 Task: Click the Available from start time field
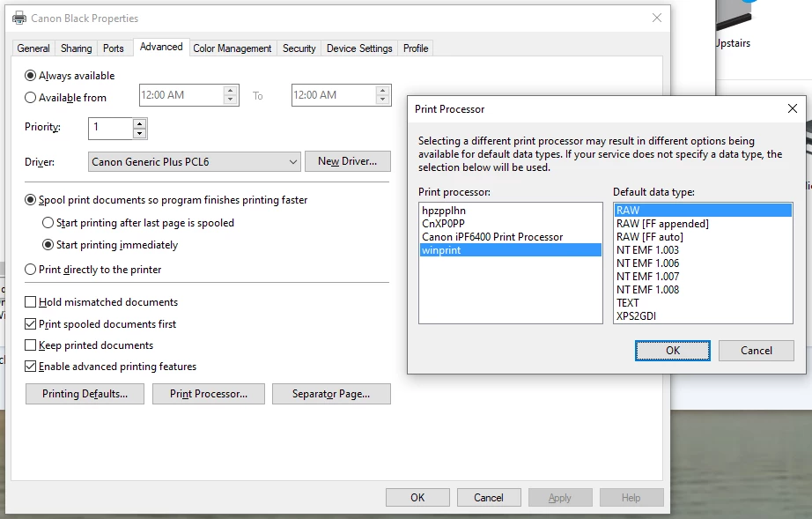pyautogui.click(x=181, y=95)
